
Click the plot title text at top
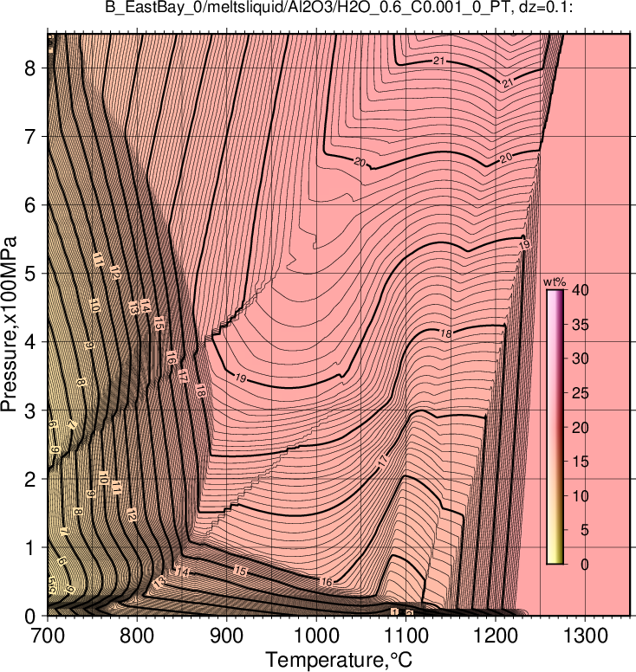[339, 7]
